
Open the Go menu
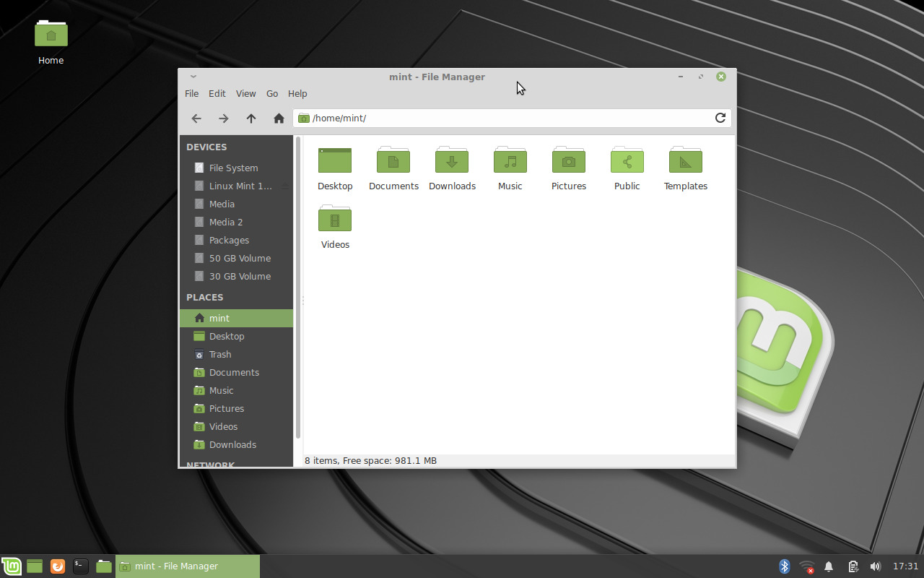click(x=272, y=94)
